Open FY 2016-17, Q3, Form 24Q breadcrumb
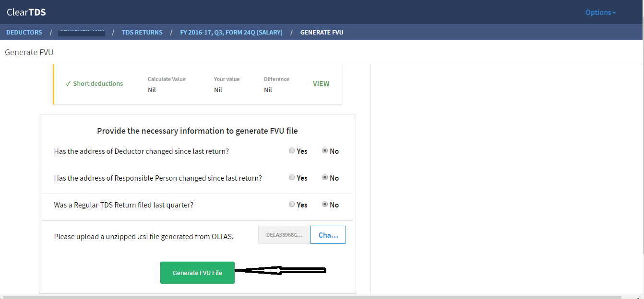This screenshot has height=299, width=644. [x=231, y=33]
